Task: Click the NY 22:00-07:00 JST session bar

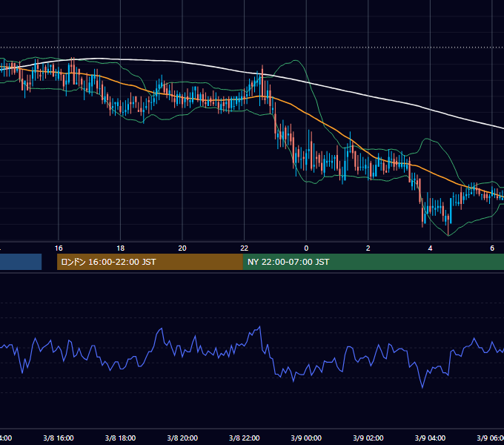Action: coord(373,262)
